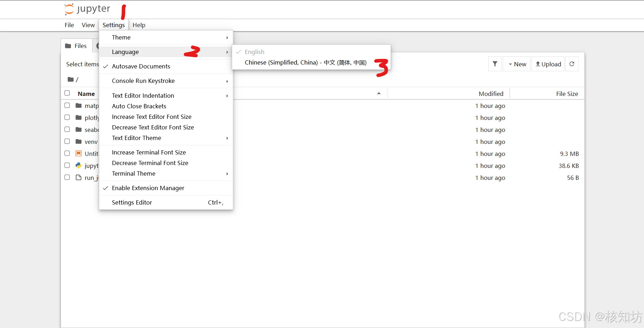Select English language option

pos(311,52)
